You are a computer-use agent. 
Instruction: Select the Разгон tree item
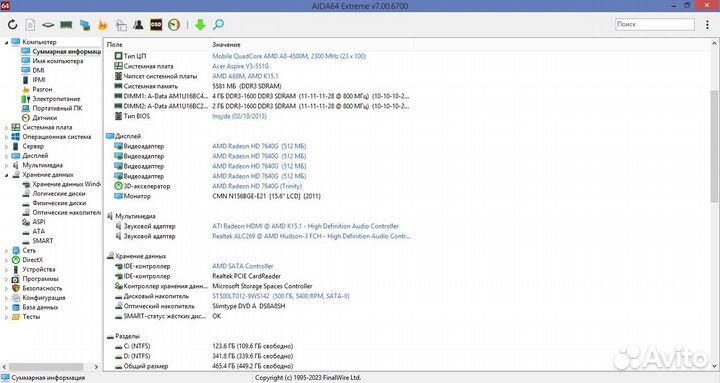(x=42, y=90)
